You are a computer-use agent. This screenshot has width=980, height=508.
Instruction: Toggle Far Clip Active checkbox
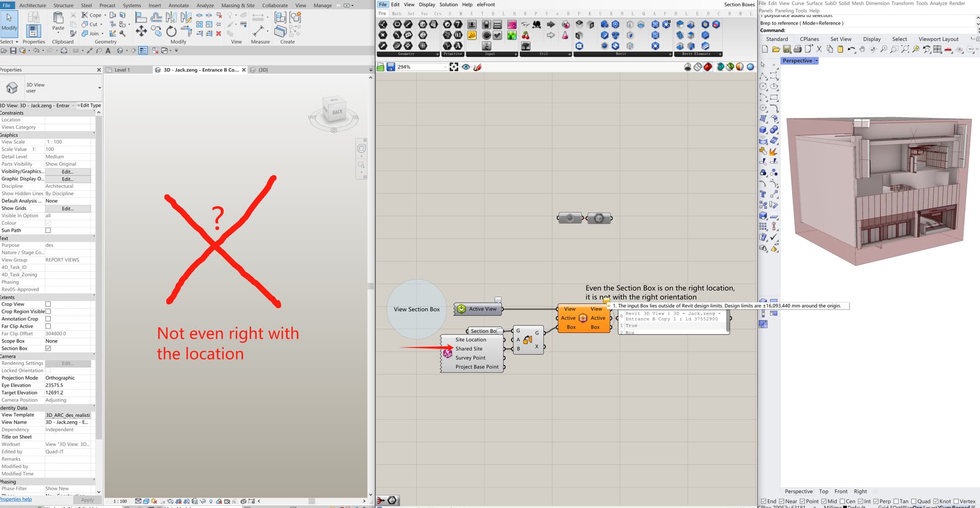[x=48, y=326]
